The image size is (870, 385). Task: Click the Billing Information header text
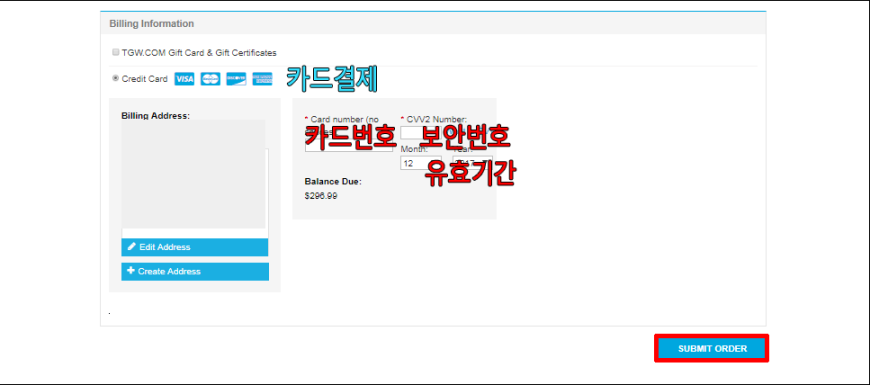[x=151, y=24]
